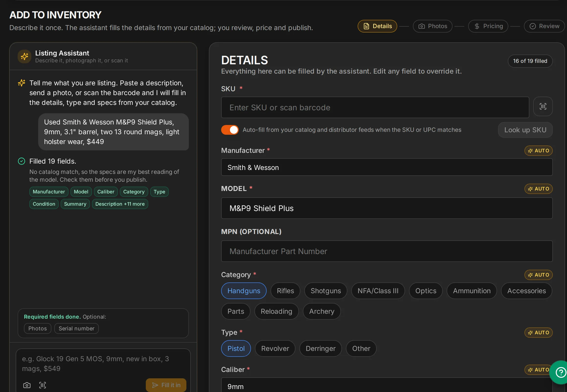Go to the Review step
The height and width of the screenshot is (392, 567).
pos(544,26)
